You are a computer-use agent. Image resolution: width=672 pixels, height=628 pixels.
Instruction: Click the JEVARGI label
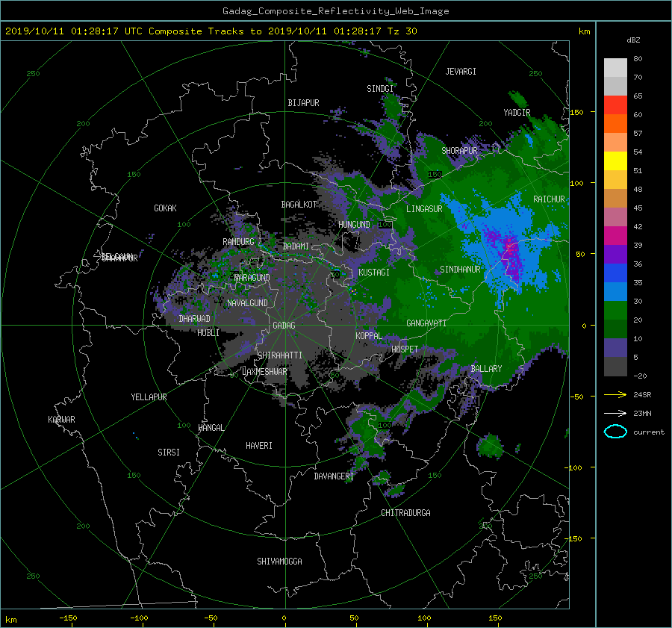click(461, 72)
